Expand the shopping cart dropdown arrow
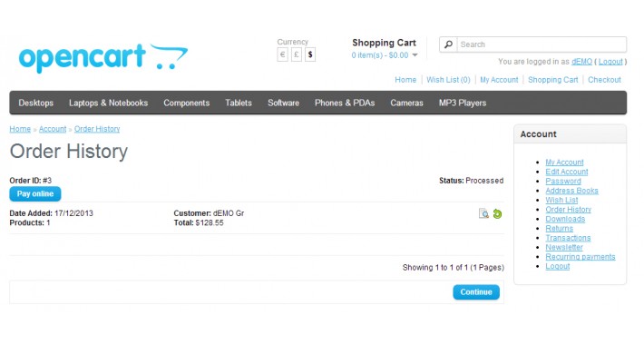This screenshot has height=345, width=644. (415, 55)
